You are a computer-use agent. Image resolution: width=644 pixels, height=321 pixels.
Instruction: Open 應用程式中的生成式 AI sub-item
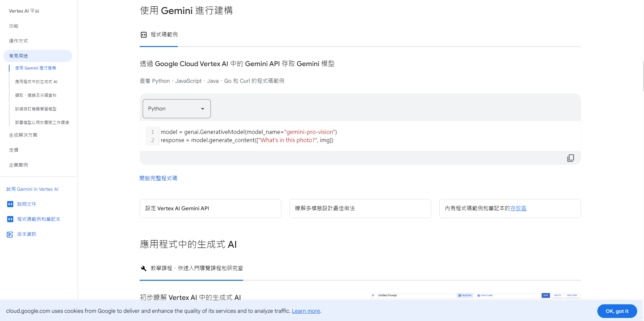click(x=36, y=82)
